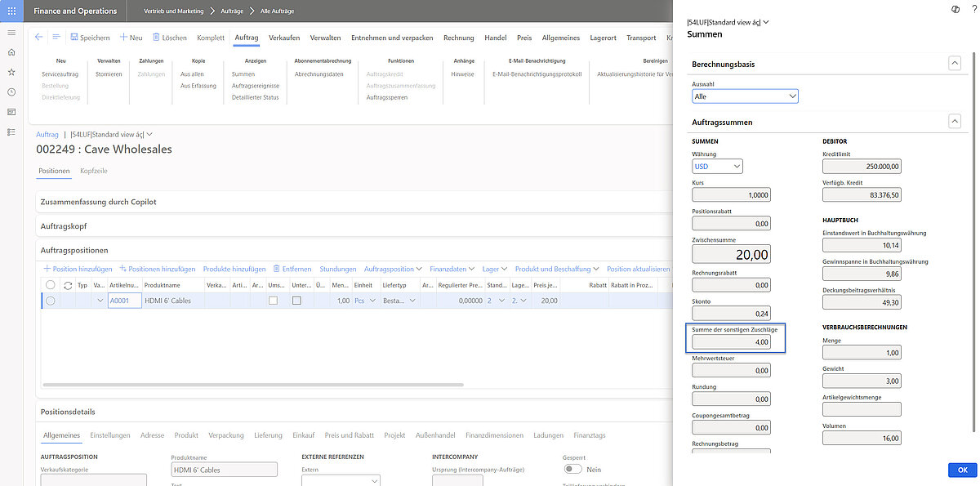Click the Summe der sonstigen Zuschläge field
Image resolution: width=980 pixels, height=486 pixels.
pos(731,342)
